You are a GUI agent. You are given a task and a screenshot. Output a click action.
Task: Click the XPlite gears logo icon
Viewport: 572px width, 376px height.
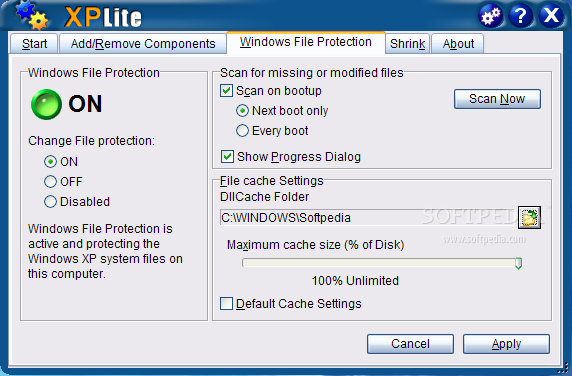click(x=32, y=15)
